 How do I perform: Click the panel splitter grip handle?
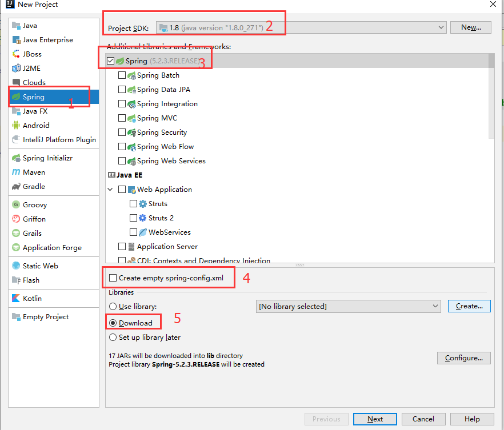tap(300, 266)
